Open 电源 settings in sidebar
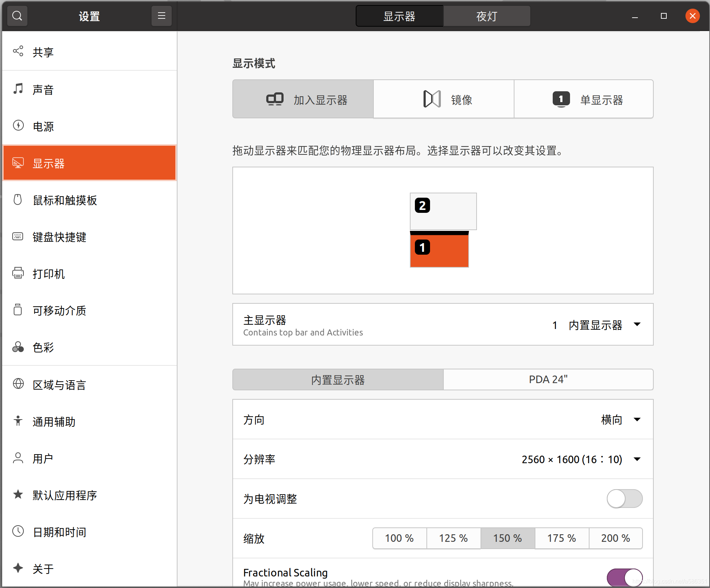The width and height of the screenshot is (710, 588). pyautogui.click(x=89, y=126)
